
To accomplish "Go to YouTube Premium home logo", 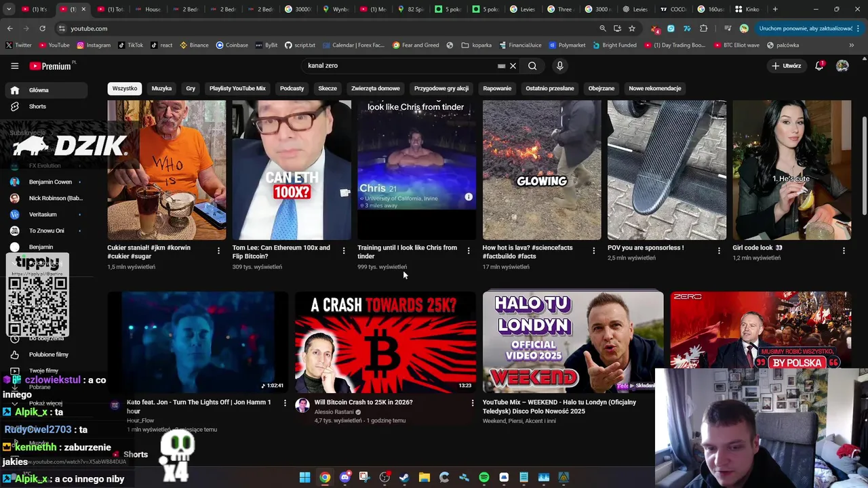I will coord(50,66).
